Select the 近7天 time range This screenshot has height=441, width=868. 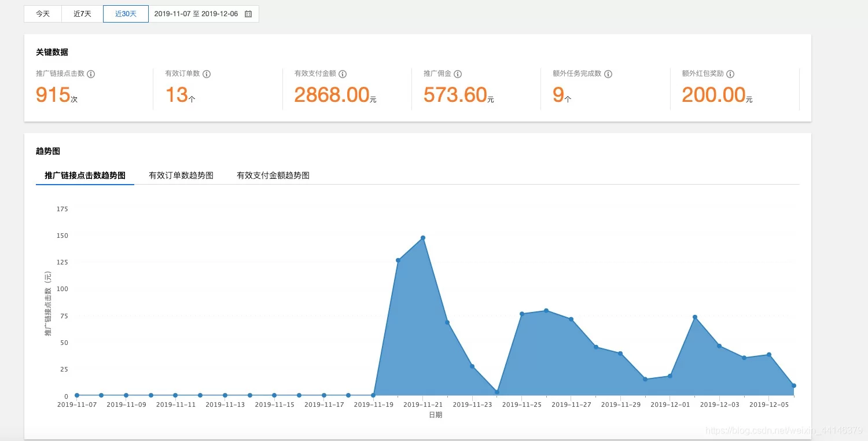pyautogui.click(x=82, y=14)
